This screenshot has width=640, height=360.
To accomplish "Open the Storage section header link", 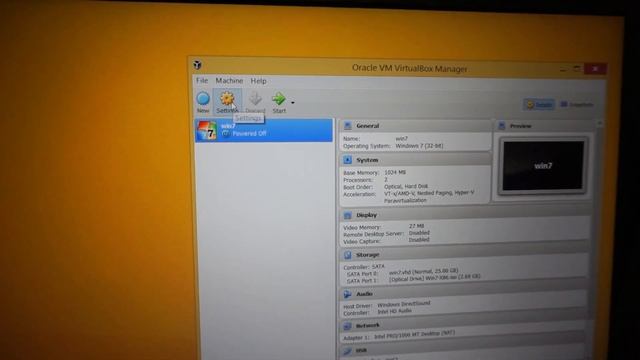I will pos(367,255).
